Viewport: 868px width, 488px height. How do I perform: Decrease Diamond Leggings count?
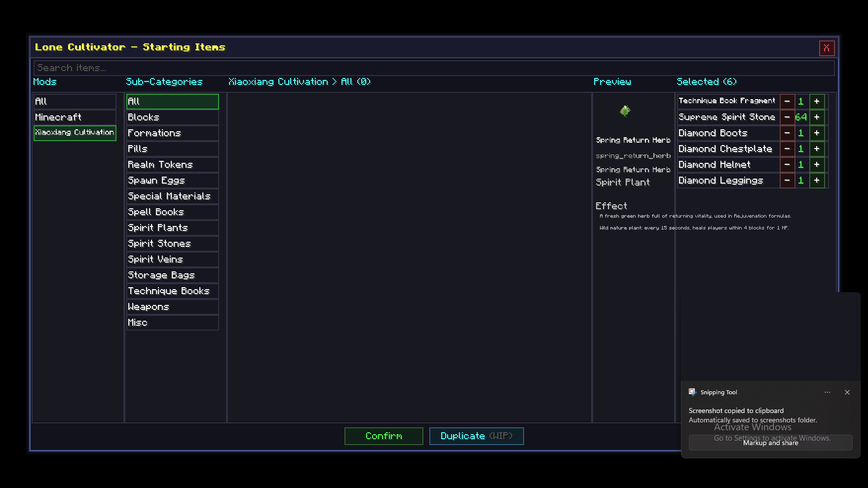pyautogui.click(x=787, y=181)
